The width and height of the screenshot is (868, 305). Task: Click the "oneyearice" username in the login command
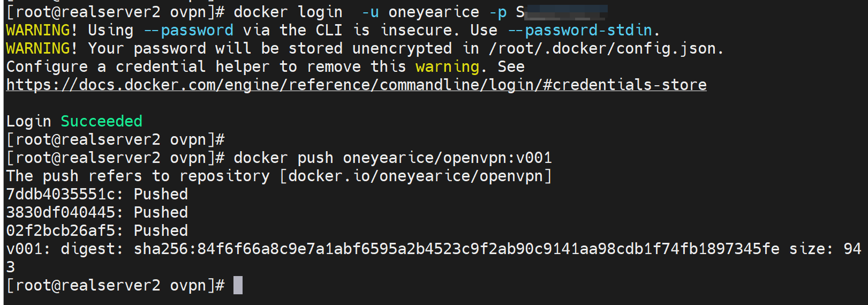tap(434, 12)
